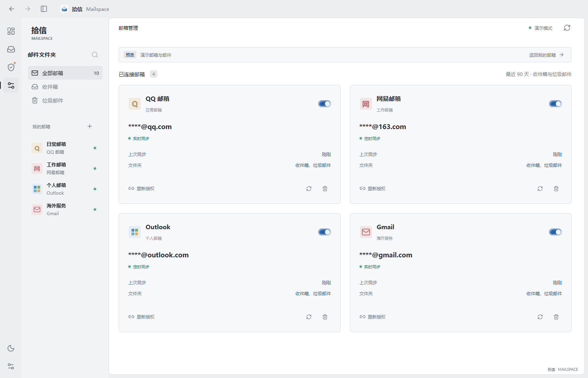
Task: Click 返回我的邮箱 link
Action: (546, 55)
